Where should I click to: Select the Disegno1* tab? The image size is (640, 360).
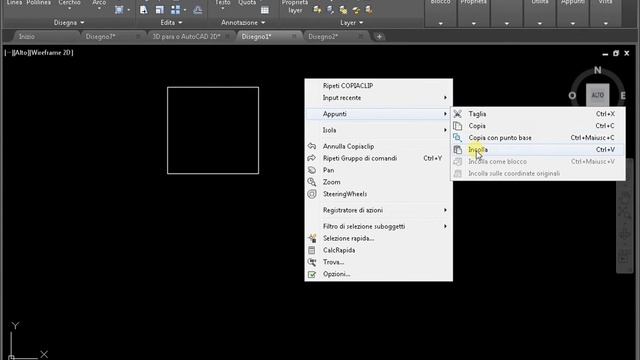point(256,37)
